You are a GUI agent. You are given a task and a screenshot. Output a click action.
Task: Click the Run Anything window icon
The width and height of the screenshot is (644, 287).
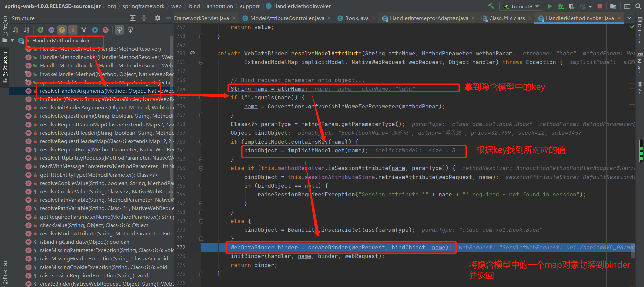[627, 6]
